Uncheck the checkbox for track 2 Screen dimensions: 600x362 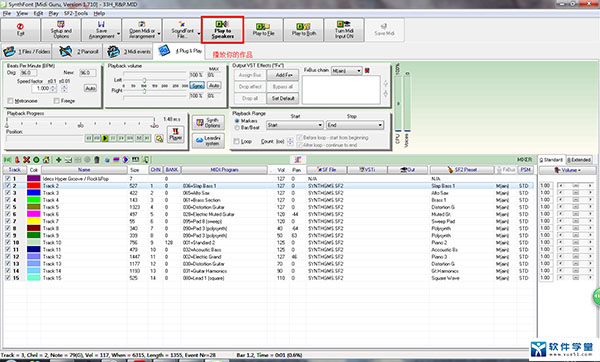click(x=8, y=186)
